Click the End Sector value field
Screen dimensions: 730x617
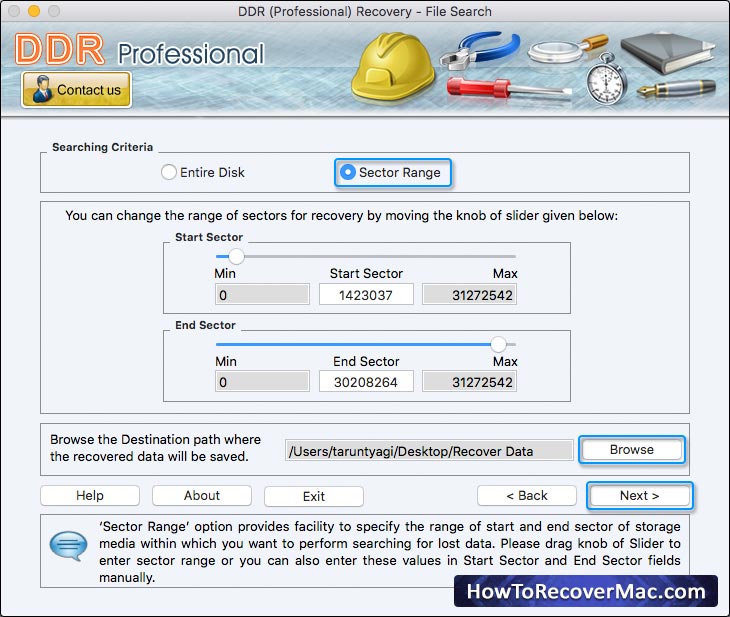366,382
